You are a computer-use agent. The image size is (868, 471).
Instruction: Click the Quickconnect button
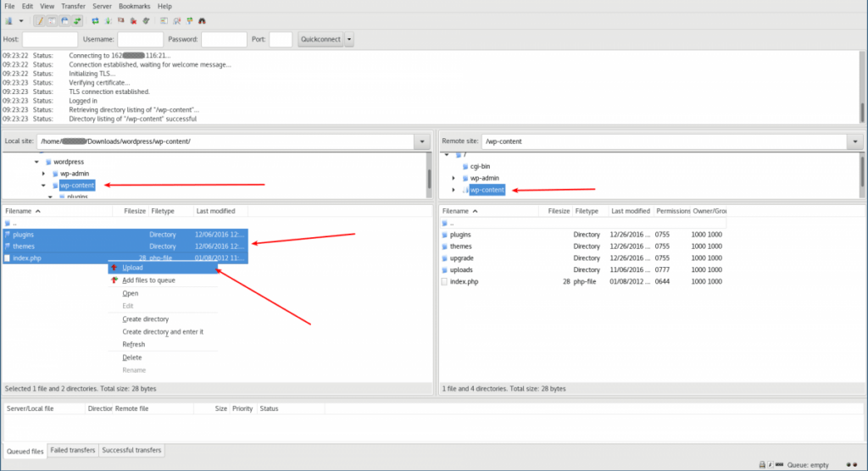click(320, 39)
